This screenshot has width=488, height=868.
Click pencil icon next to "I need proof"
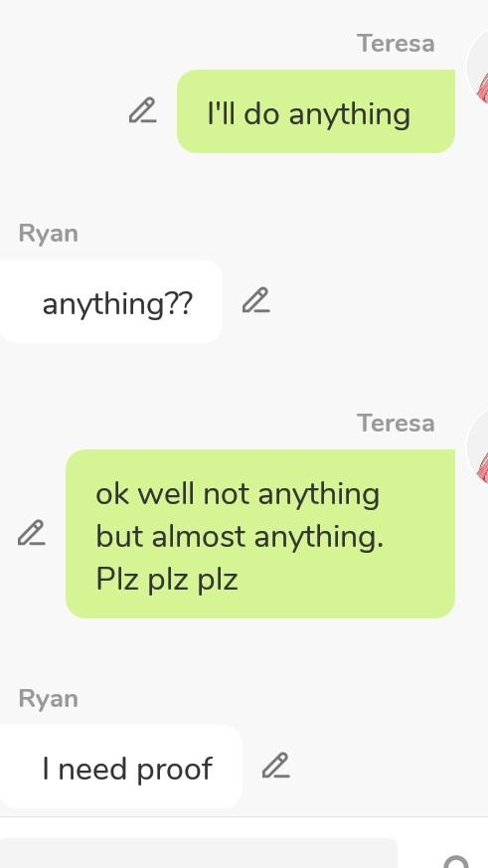pyautogui.click(x=276, y=766)
